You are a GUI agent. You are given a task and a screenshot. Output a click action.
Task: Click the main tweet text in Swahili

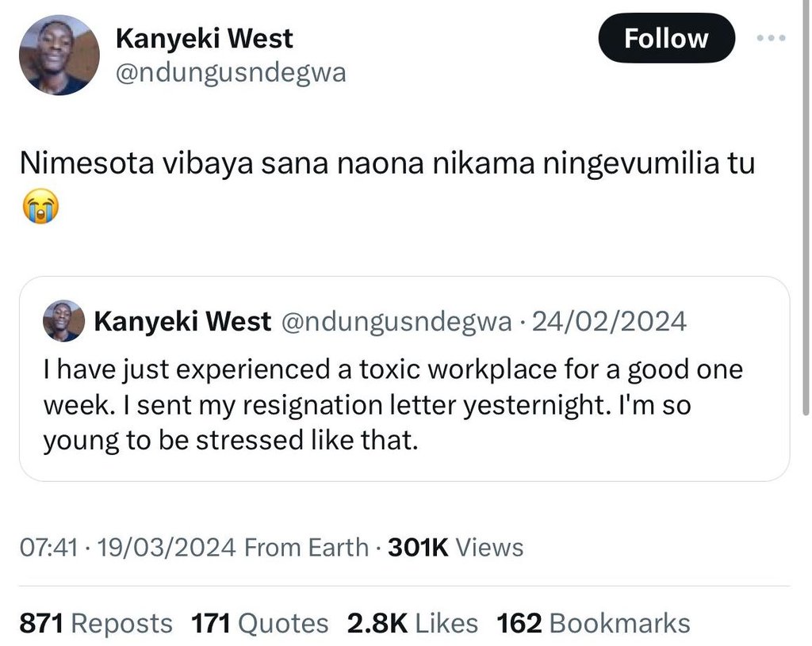click(x=387, y=162)
